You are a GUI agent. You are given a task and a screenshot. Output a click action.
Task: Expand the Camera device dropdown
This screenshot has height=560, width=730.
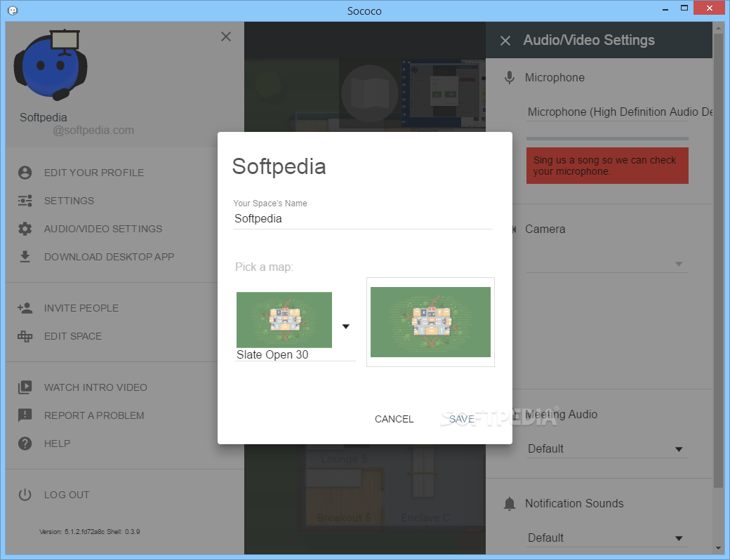pos(679,264)
